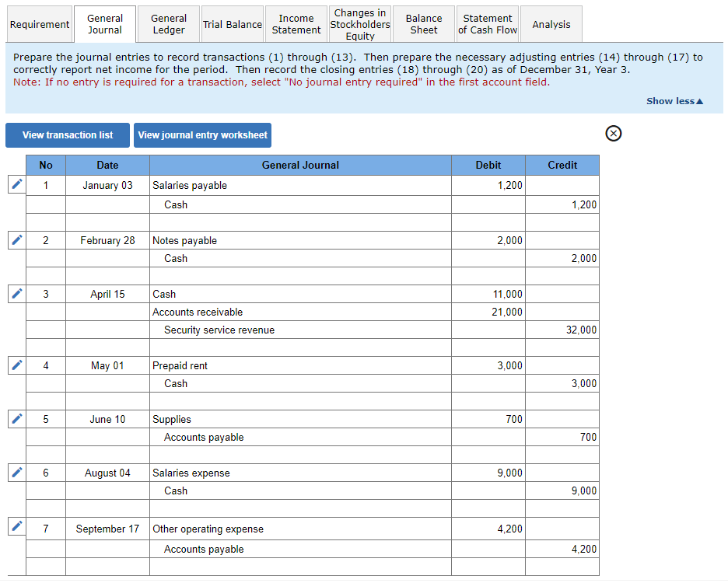Edit journal entry 5 with its pencil icon
Image resolution: width=728 pixels, height=583 pixels.
(x=16, y=419)
